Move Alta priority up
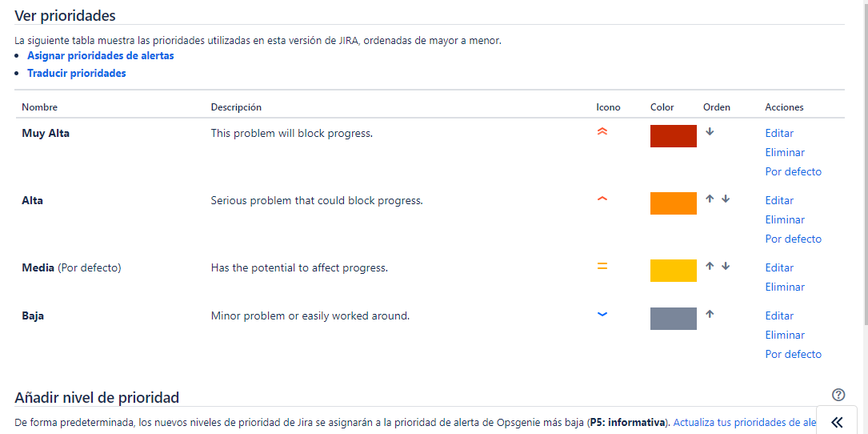 [x=710, y=199]
